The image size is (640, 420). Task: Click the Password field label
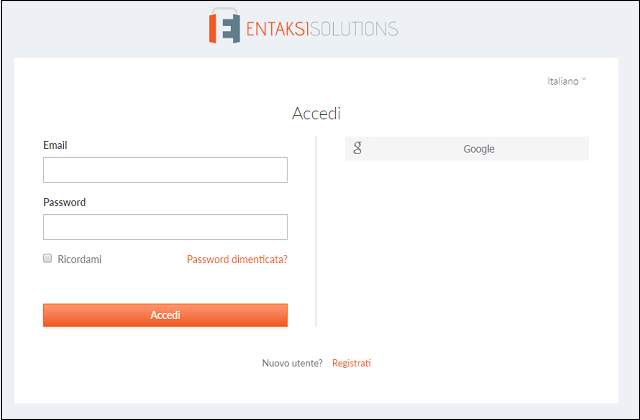[64, 202]
